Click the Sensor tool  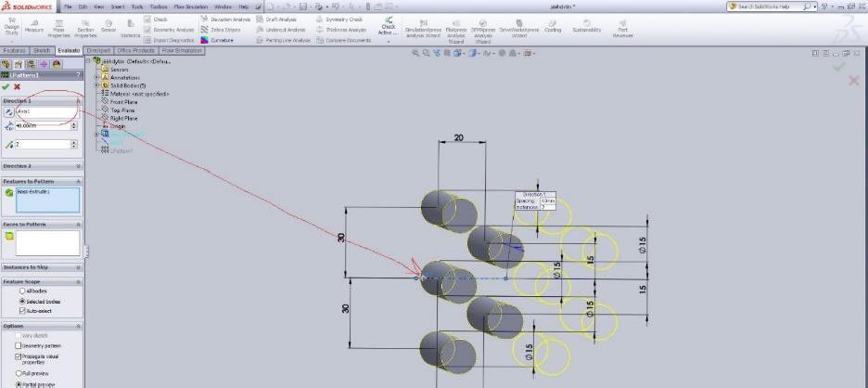pyautogui.click(x=108, y=27)
